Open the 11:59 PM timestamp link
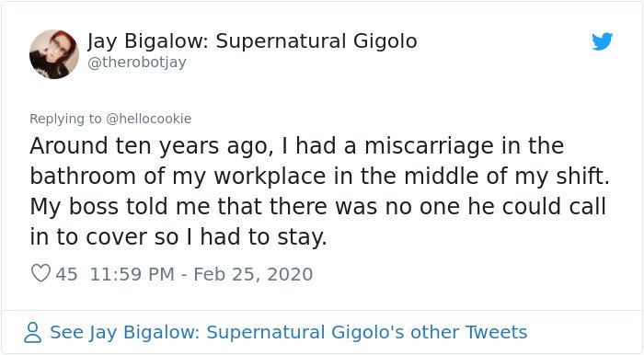The width and height of the screenshot is (644, 355). tap(132, 274)
